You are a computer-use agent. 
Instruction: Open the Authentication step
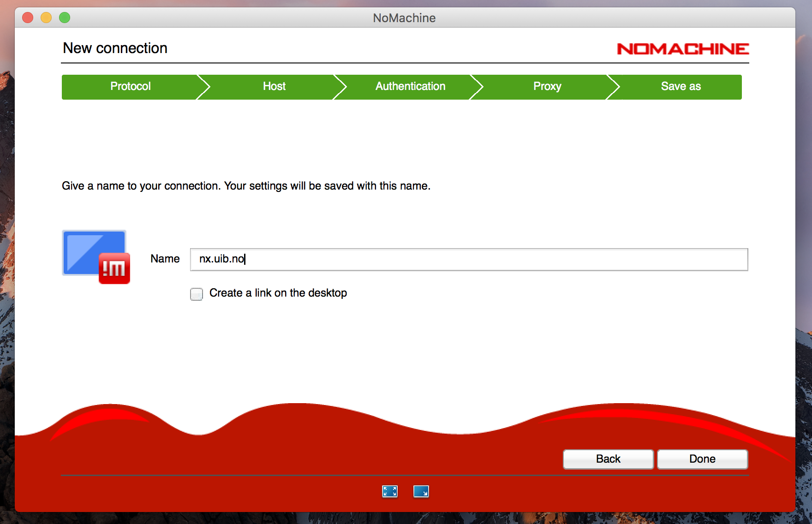(x=410, y=87)
